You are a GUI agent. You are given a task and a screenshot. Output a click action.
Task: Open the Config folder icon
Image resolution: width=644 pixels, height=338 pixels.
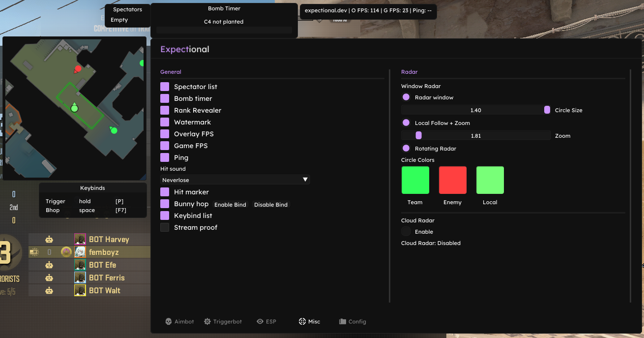(x=343, y=321)
